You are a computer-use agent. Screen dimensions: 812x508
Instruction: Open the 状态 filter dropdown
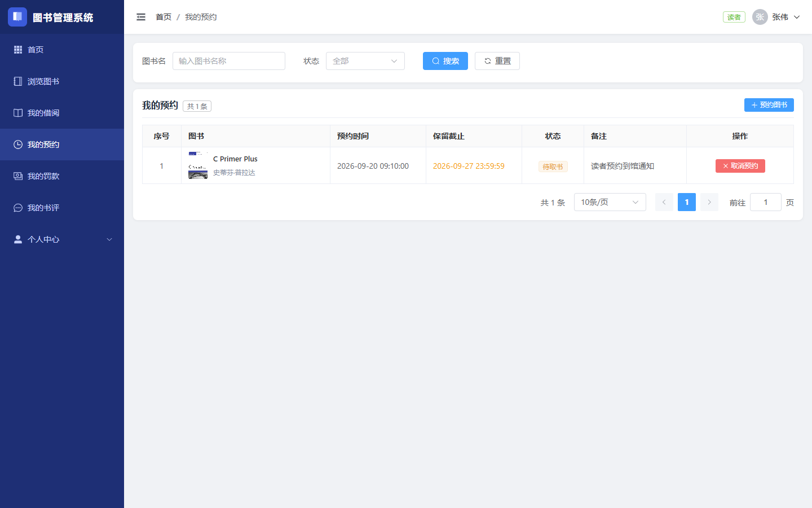pyautogui.click(x=365, y=61)
